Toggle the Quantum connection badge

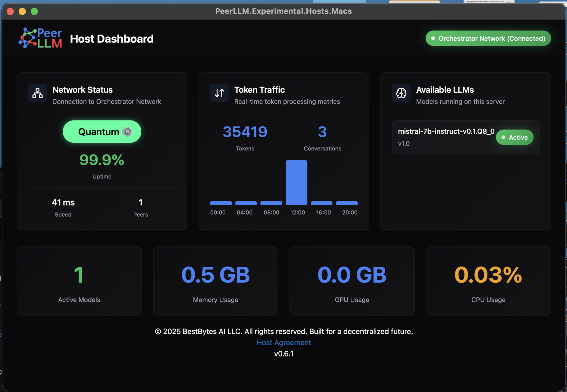pos(102,132)
